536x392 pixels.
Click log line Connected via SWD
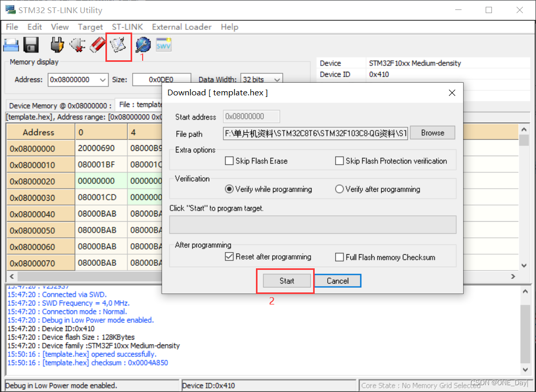click(57, 295)
